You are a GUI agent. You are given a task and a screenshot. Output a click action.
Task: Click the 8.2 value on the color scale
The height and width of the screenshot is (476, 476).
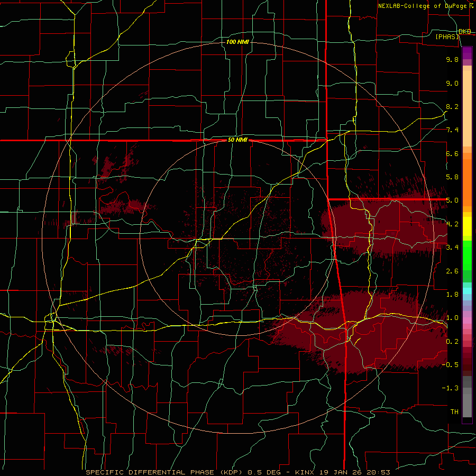(x=452, y=106)
